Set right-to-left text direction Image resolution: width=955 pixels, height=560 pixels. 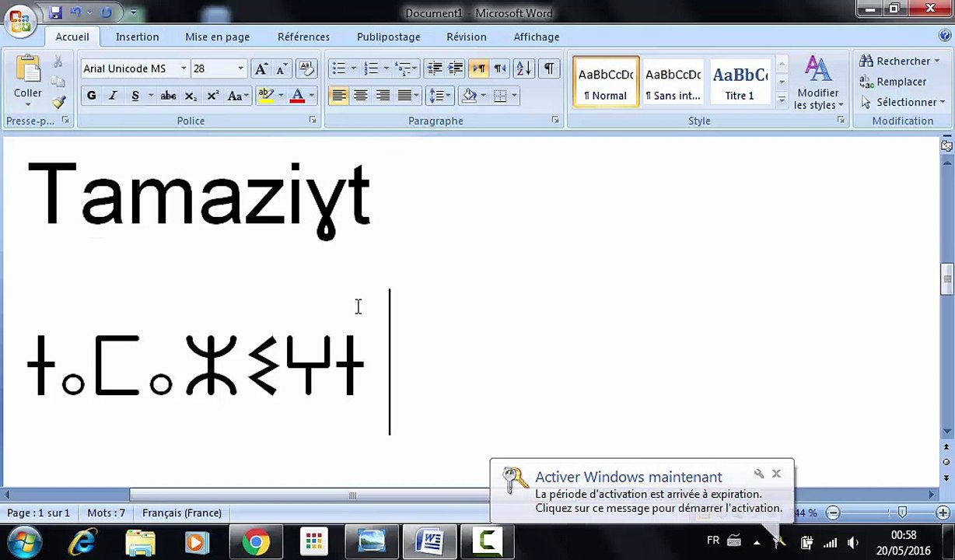click(x=500, y=68)
